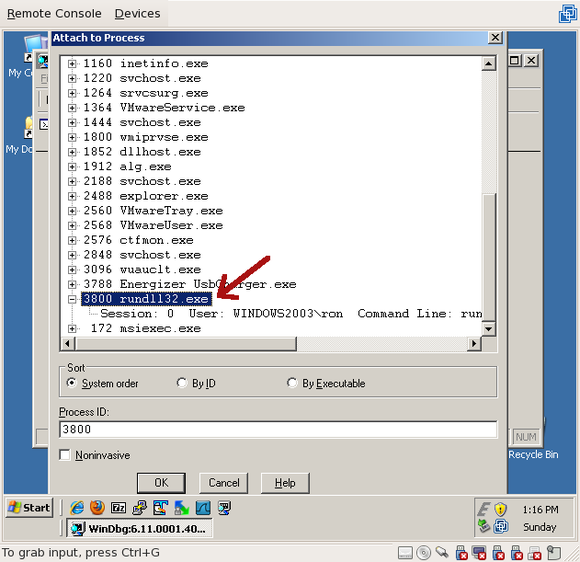Screen dimensions: 580x562
Task: Click the horizontal scrollbar thumb
Action: coord(185,344)
